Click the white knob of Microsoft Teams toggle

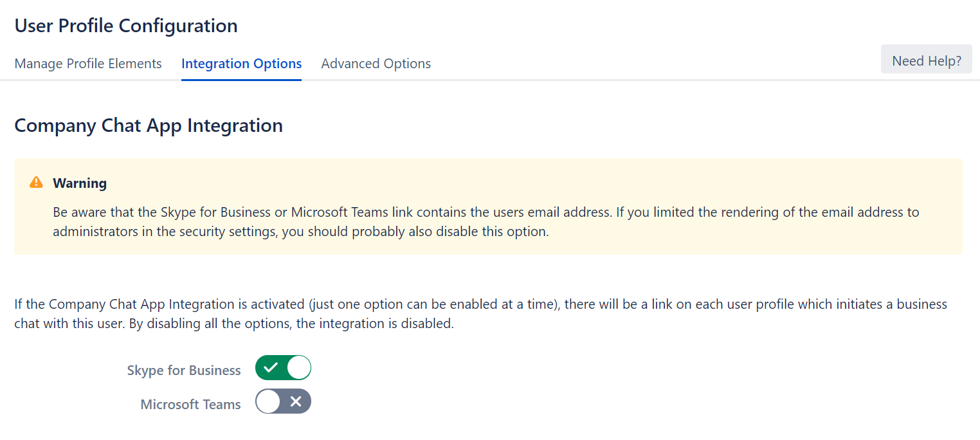[x=268, y=402]
